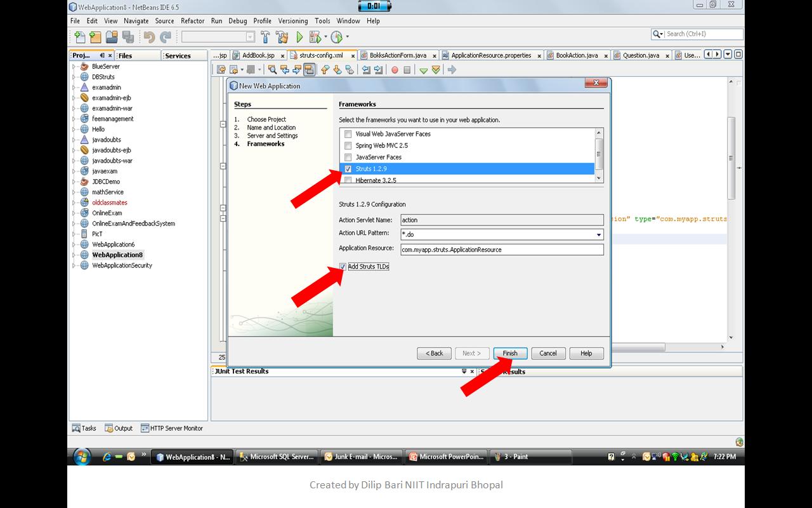This screenshot has width=812, height=508.
Task: Click the Finish button
Action: (x=510, y=353)
